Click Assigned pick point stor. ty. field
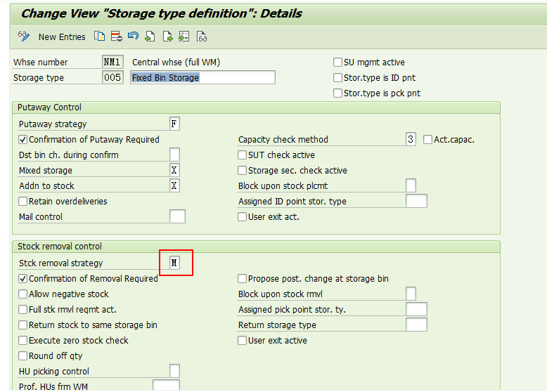Screen dimensions: 547x392 pyautogui.click(x=416, y=309)
